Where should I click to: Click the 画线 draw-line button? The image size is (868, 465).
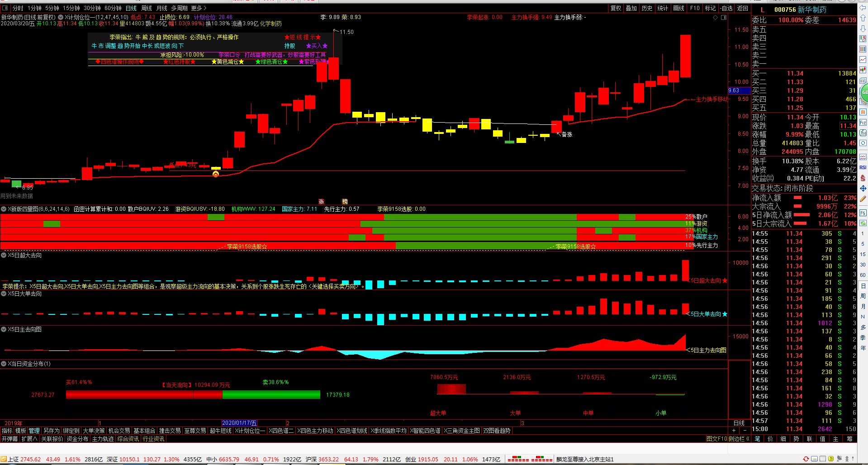pos(679,8)
